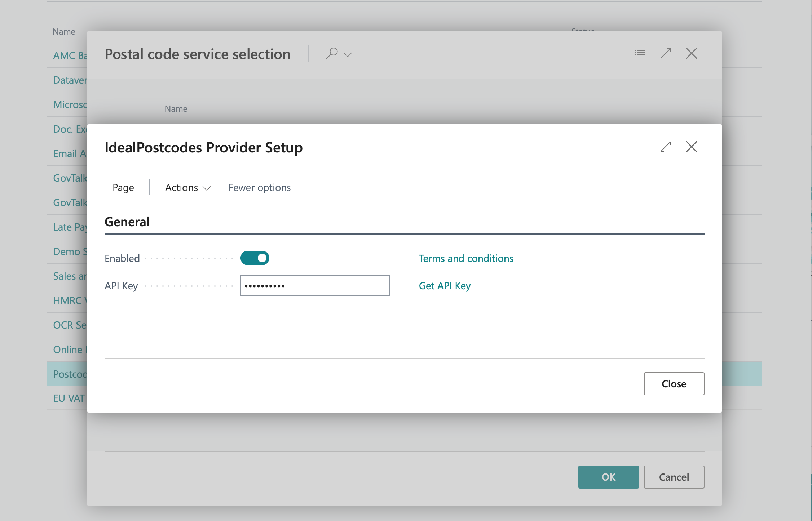This screenshot has width=812, height=521.
Task: Close the Postal code service selection dialog
Action: (x=691, y=54)
